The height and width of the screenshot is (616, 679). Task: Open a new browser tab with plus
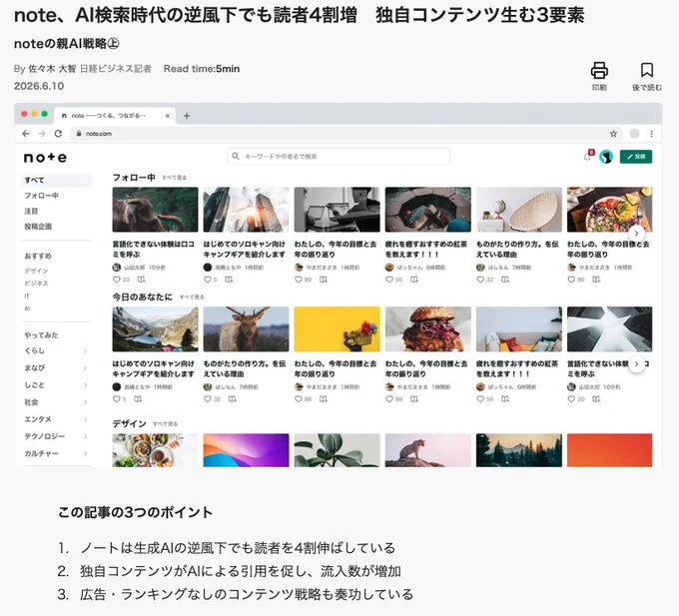coord(187,116)
